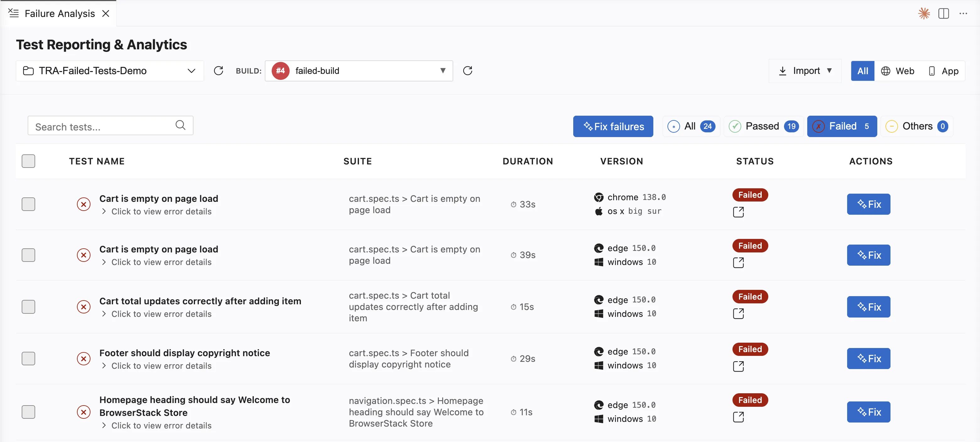Toggle the split editor layout icon
This screenshot has width=980, height=442.
pyautogui.click(x=944, y=14)
